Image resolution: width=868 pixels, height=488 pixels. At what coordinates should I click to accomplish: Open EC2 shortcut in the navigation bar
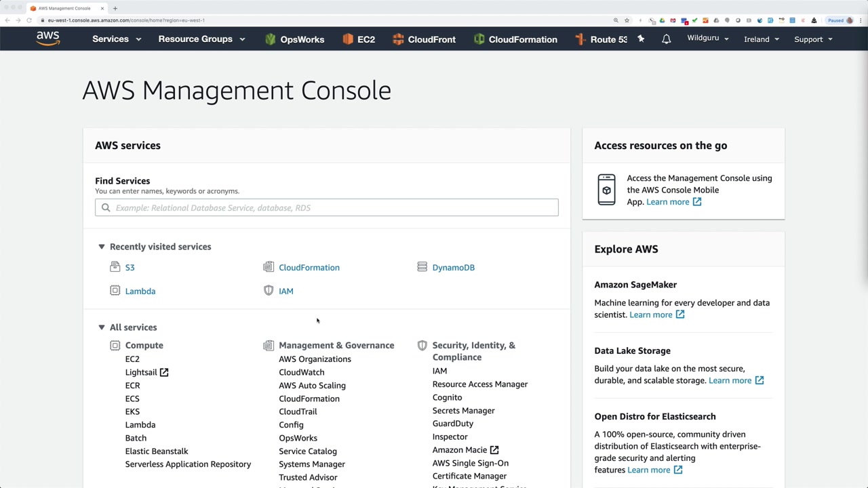[359, 39]
